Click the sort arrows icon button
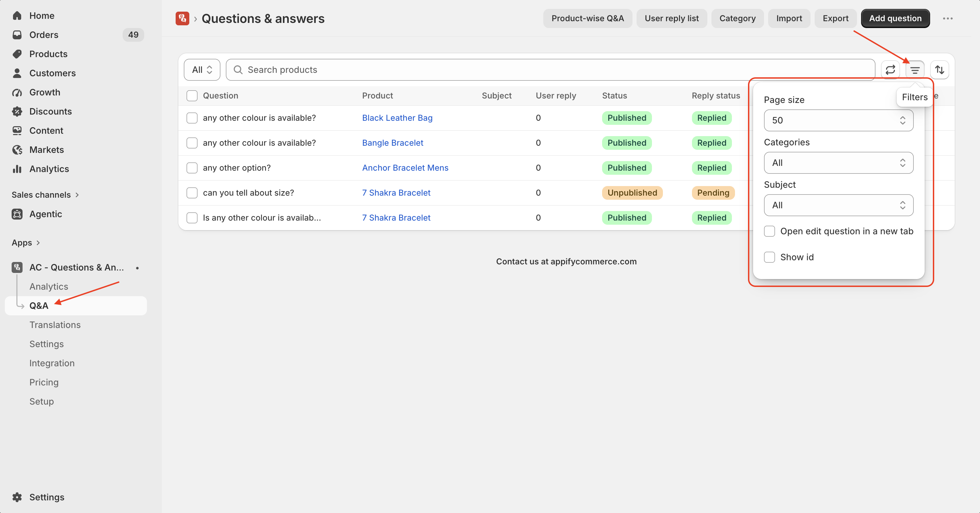Image resolution: width=980 pixels, height=513 pixels. [939, 70]
